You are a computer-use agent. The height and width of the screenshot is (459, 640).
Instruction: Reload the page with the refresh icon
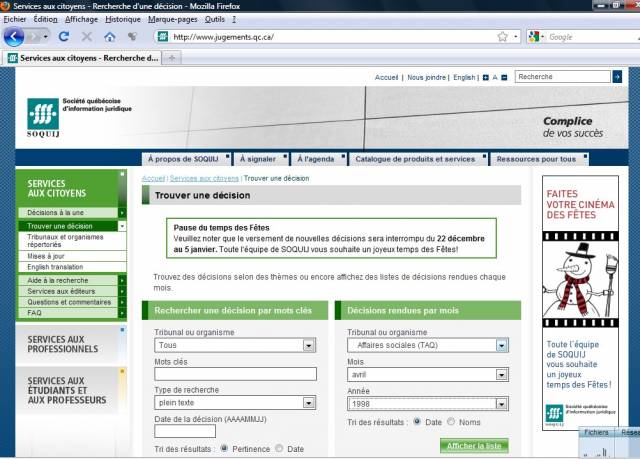click(x=64, y=37)
